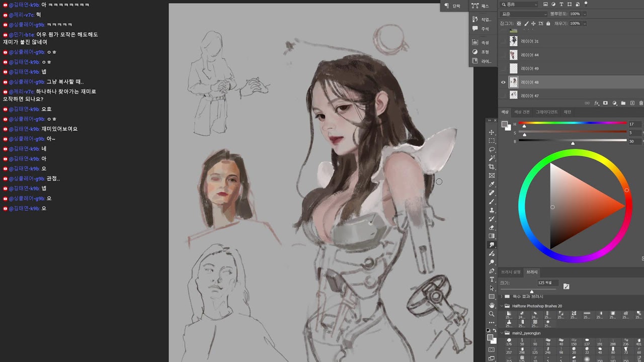
Task: Open the 주석 notes panel
Action: tap(481, 29)
